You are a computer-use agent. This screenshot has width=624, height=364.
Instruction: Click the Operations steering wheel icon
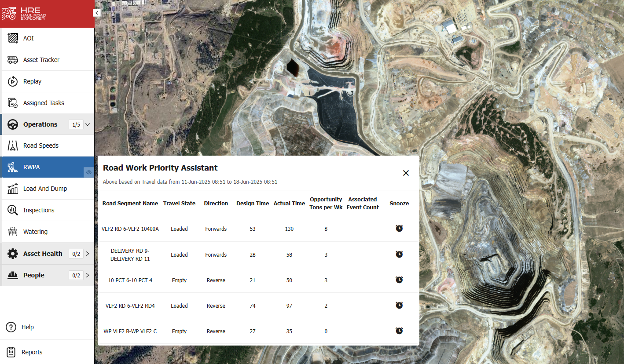(13, 124)
